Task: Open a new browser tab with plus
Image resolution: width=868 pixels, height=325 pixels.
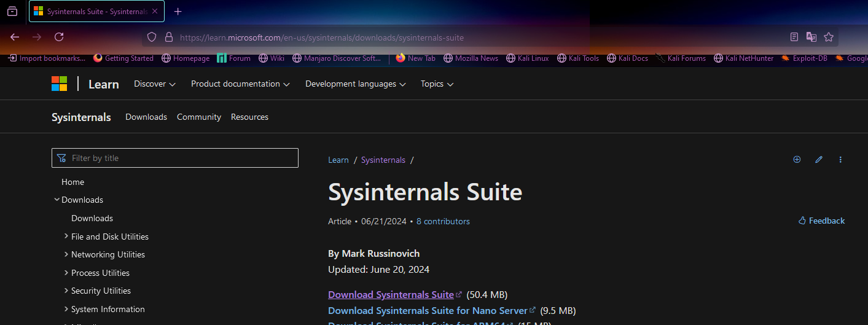Action: point(178,12)
